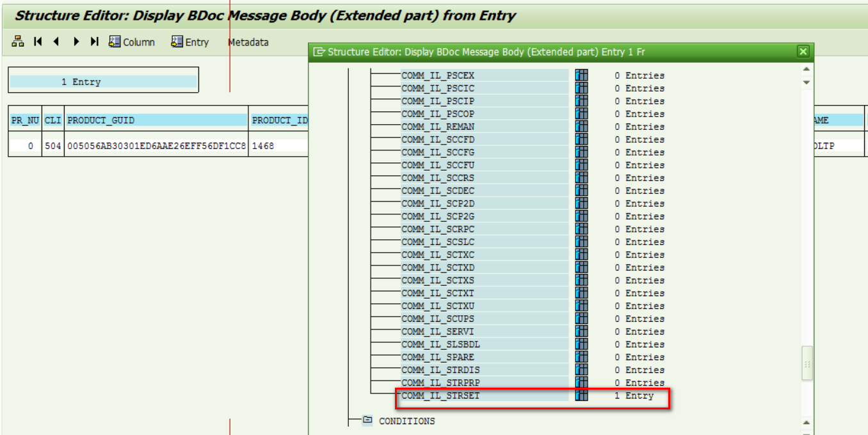This screenshot has height=435, width=868.
Task: Select the PR_NU cell value 0
Action: point(25,146)
